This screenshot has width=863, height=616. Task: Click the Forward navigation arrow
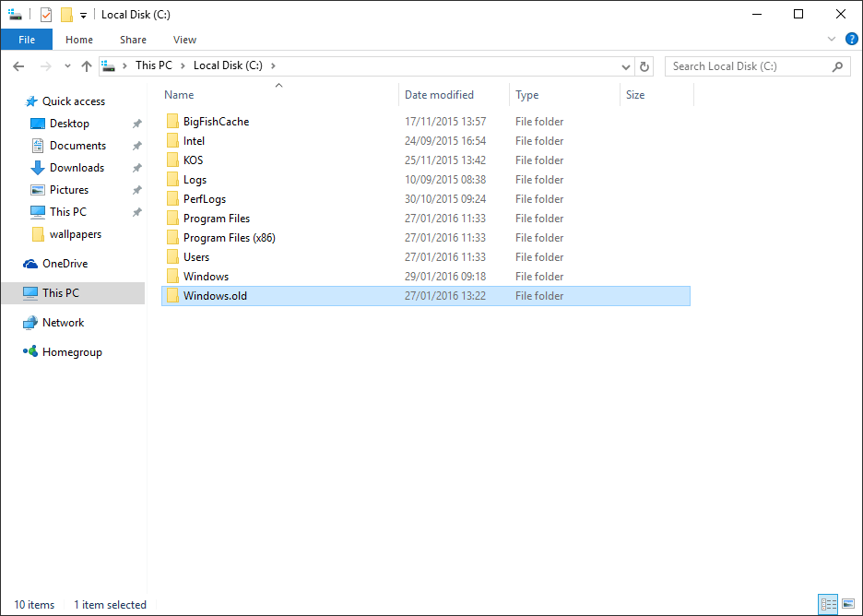pyautogui.click(x=46, y=66)
